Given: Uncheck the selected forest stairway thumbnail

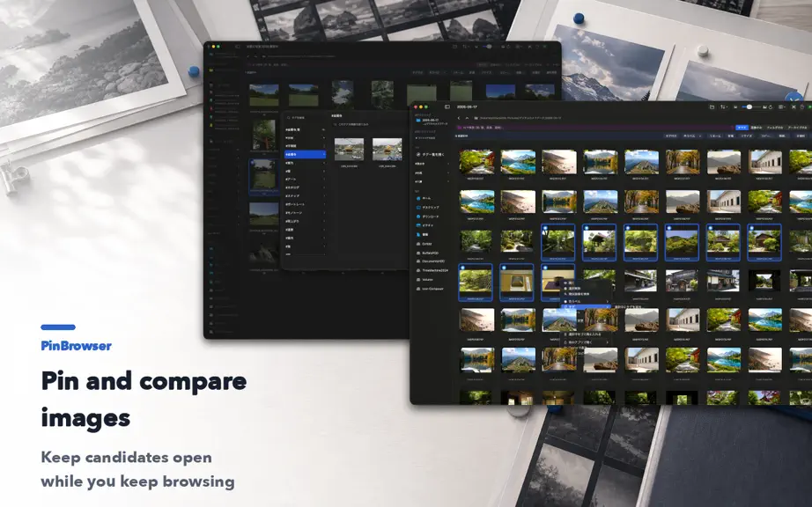Looking at the screenshot, I should pyautogui.click(x=545, y=227).
